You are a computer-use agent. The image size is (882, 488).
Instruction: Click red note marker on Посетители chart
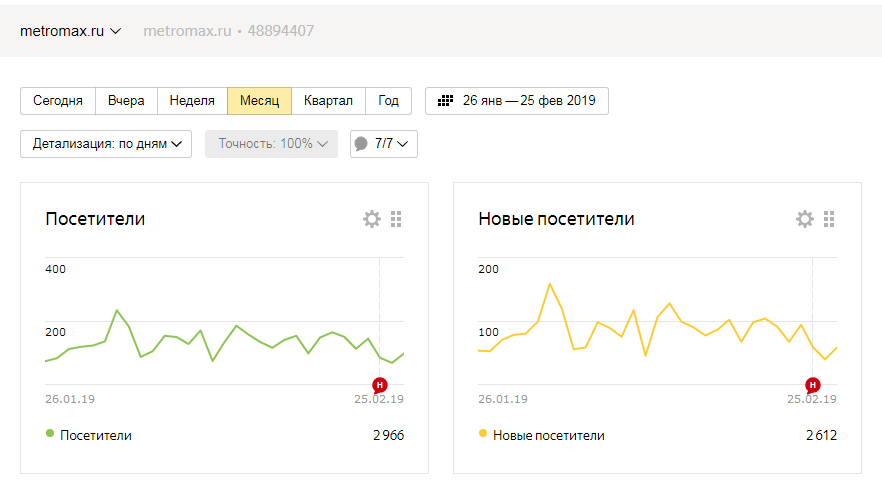380,384
